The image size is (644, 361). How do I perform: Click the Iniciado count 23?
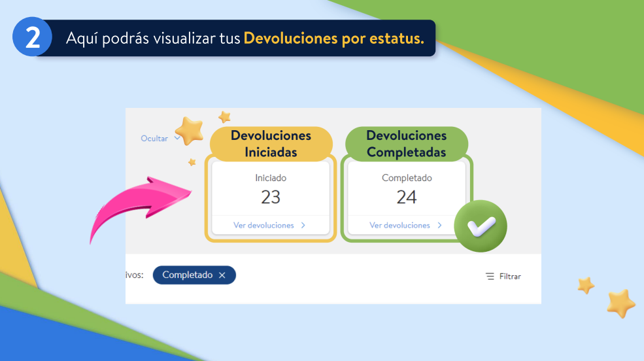pyautogui.click(x=270, y=197)
